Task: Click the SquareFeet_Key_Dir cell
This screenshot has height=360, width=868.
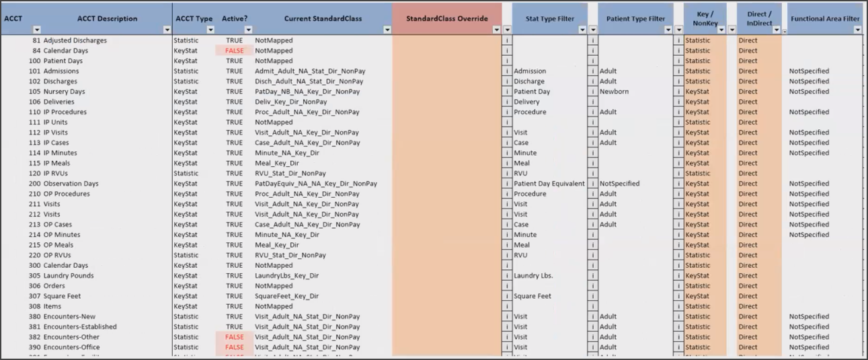Action: point(323,296)
